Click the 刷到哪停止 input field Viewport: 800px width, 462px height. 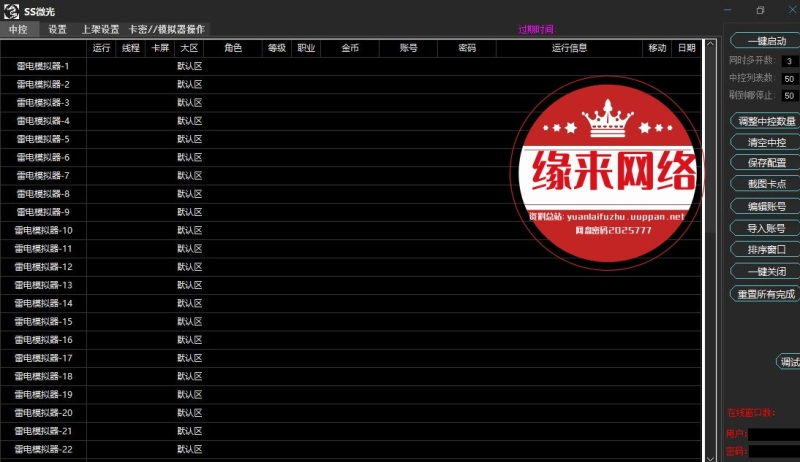tap(790, 95)
